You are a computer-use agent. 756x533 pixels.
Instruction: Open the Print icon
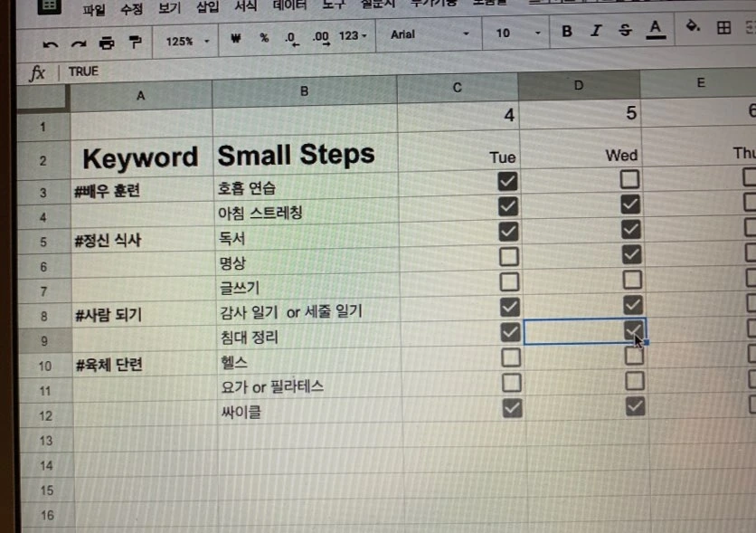[106, 43]
